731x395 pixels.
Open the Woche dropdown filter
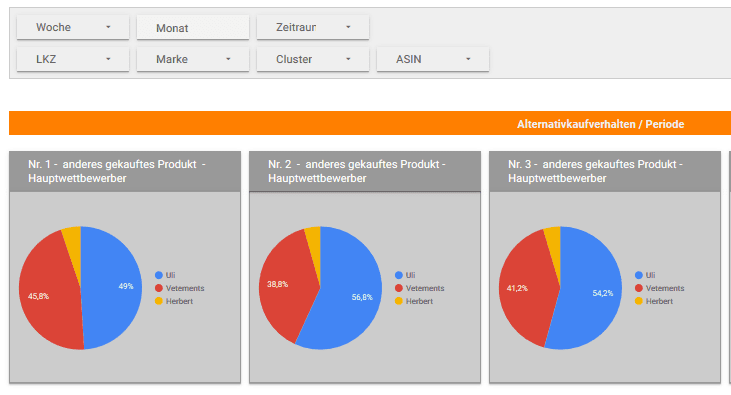[x=73, y=28]
